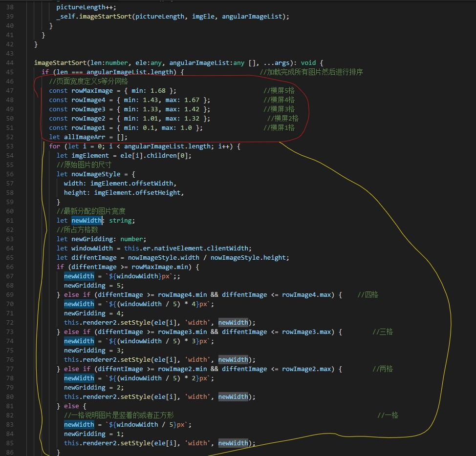
Task: Click line number 61 in the gutter
Action: pos(10,220)
